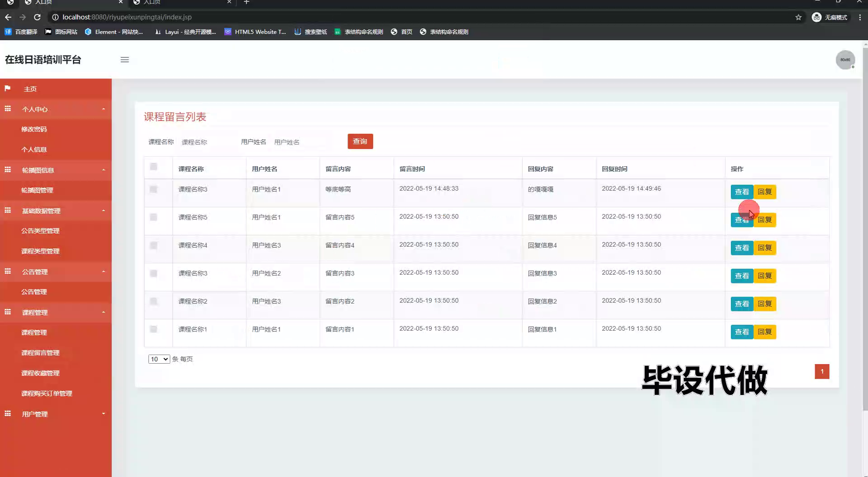Click 回复 for the 留言内容2 row
Viewport: 868px width, 477px height.
(x=765, y=304)
